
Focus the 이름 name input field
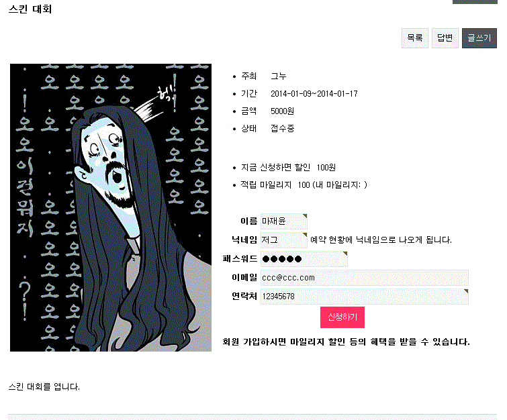284,221
